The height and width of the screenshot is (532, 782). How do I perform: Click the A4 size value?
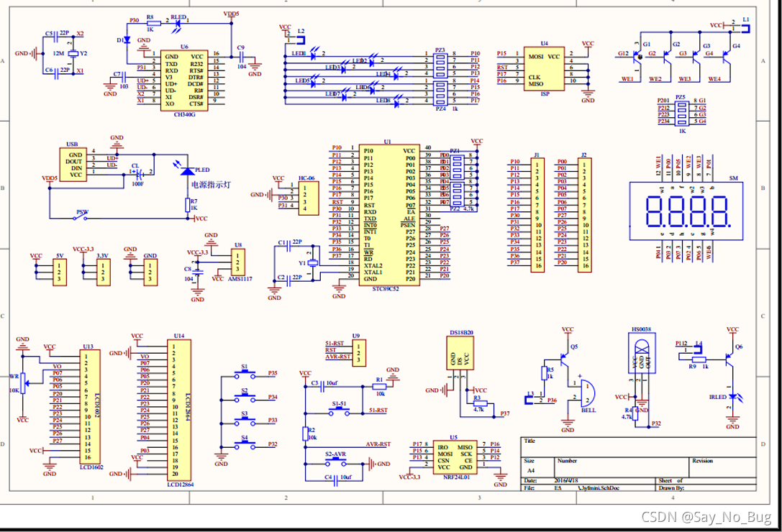[x=531, y=470]
